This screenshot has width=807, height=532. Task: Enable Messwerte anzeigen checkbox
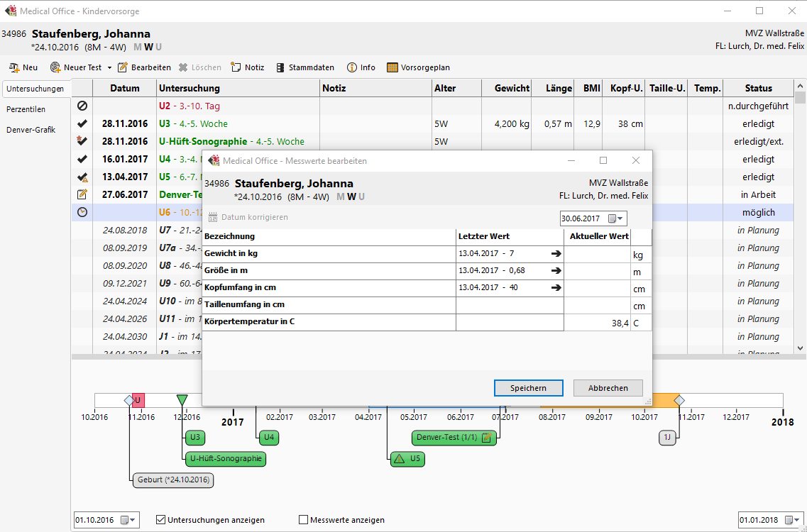[x=304, y=520]
